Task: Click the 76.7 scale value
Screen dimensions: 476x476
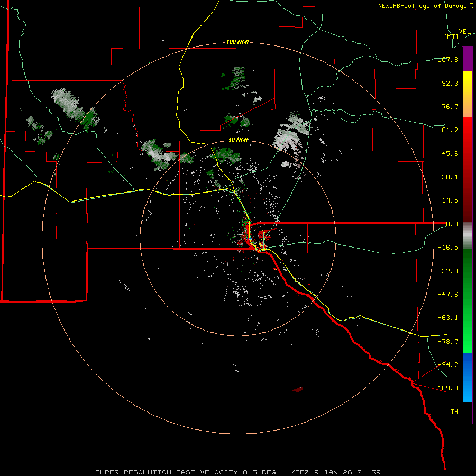Action: pos(450,106)
